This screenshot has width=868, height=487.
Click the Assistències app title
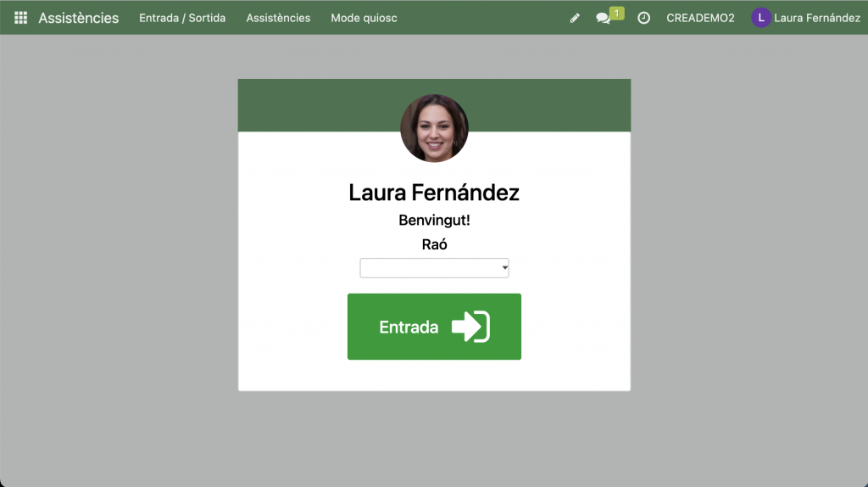pos(79,18)
